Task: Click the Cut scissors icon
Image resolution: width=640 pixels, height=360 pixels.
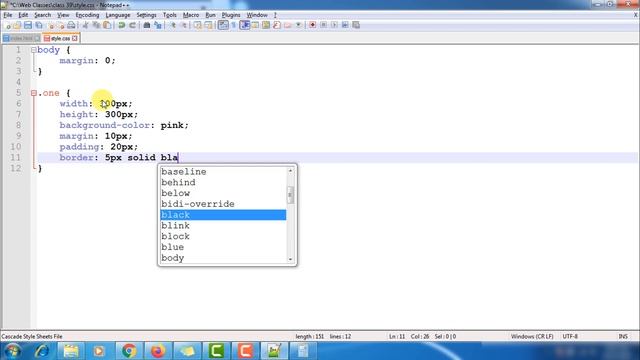Action: point(85,25)
